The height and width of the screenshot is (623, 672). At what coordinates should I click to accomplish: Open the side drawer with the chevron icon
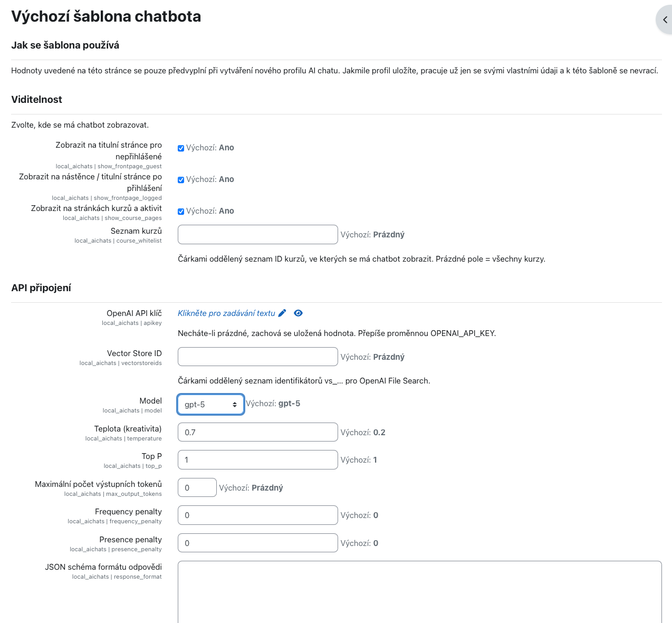click(x=665, y=20)
